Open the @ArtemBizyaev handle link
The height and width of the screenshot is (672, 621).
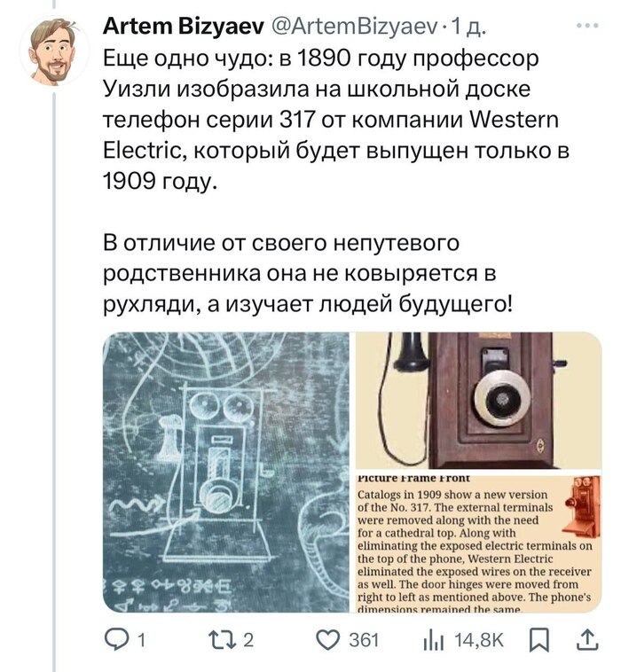tap(355, 27)
